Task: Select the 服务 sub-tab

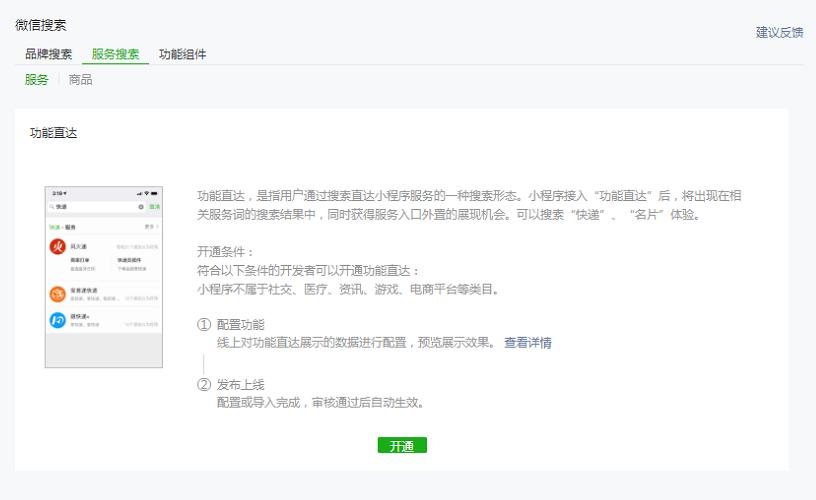Action: pos(36,80)
